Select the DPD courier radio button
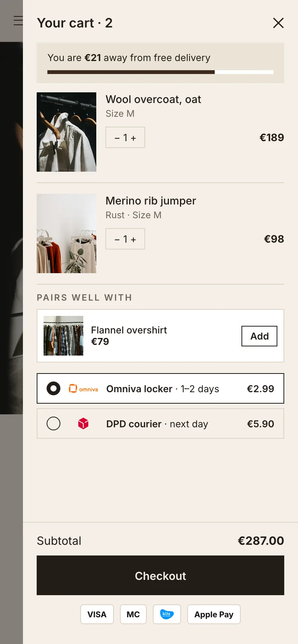 (x=53, y=423)
